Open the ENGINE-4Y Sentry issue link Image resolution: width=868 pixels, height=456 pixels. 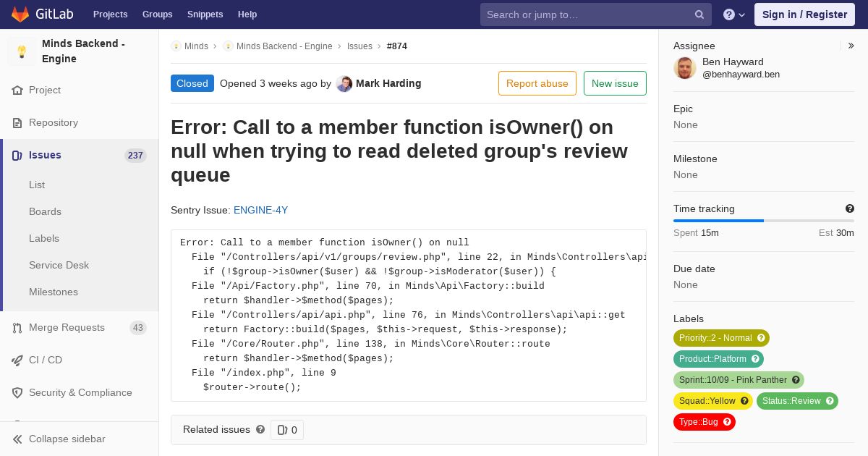(x=260, y=210)
